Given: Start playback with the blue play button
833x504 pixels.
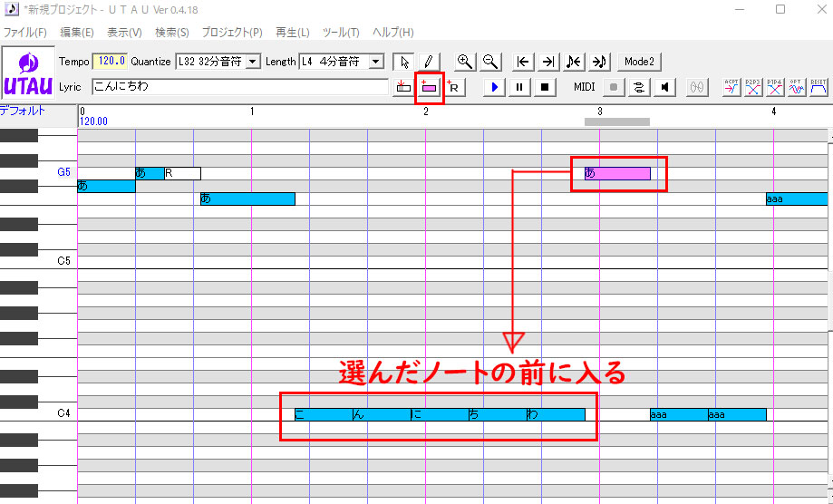Looking at the screenshot, I should click(494, 87).
